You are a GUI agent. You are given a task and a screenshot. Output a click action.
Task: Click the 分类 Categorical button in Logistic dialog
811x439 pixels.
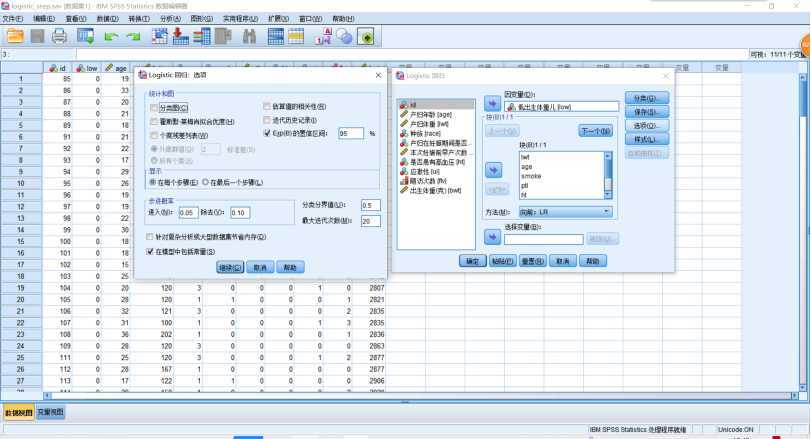(x=647, y=98)
